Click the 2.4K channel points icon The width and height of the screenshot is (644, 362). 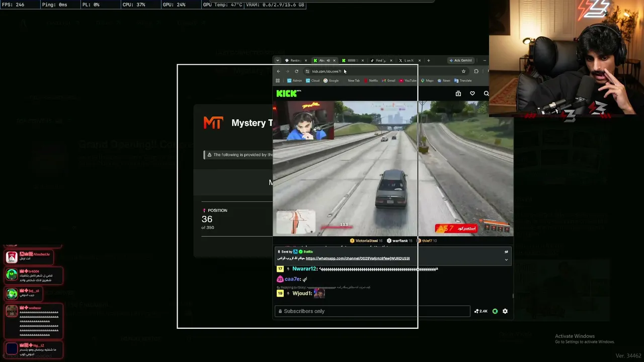480,311
